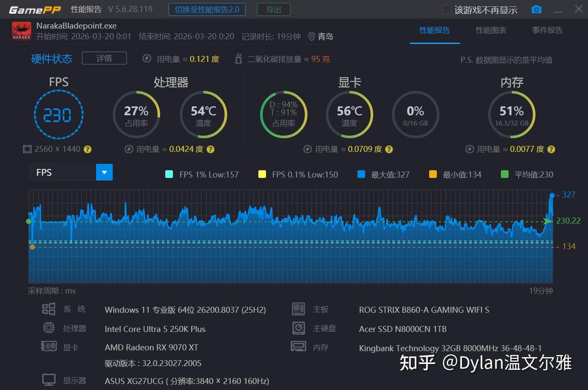Click the 0.121 度 power usage value
Screen dimensions: 588x390
click(205, 59)
